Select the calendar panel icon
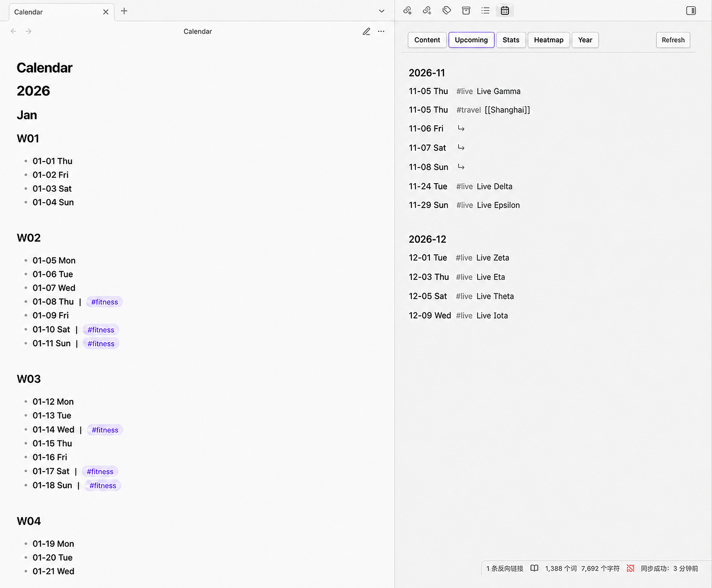Viewport: 712px width, 588px height. [505, 11]
